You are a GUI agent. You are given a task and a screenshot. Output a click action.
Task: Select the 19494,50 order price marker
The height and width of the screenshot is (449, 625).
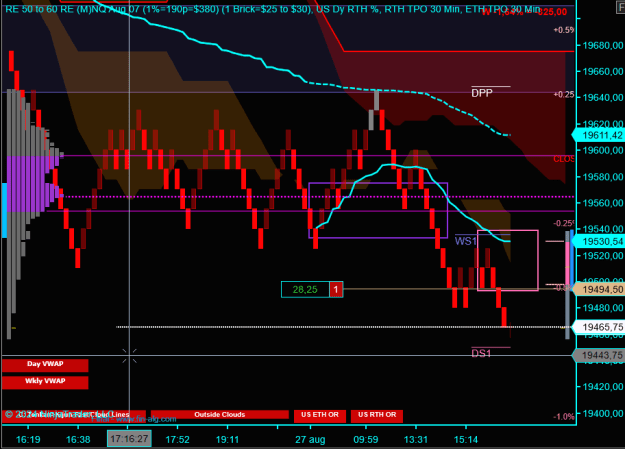(599, 289)
